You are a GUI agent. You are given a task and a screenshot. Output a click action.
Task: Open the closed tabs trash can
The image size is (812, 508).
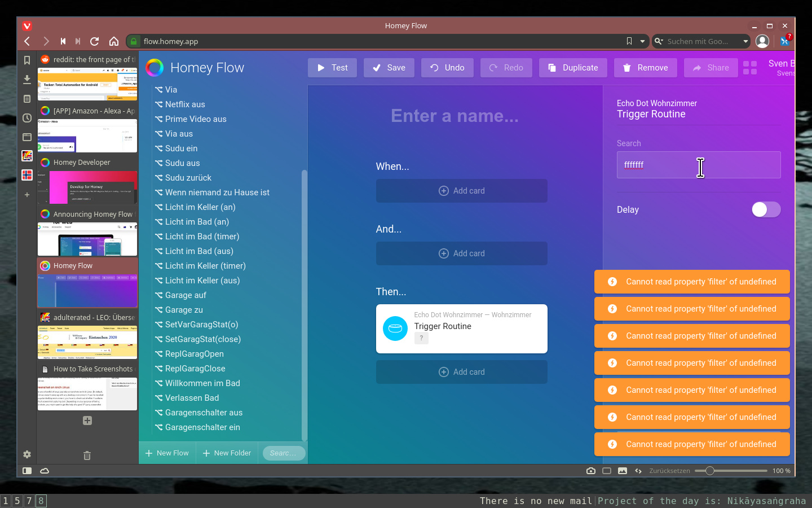click(87, 456)
